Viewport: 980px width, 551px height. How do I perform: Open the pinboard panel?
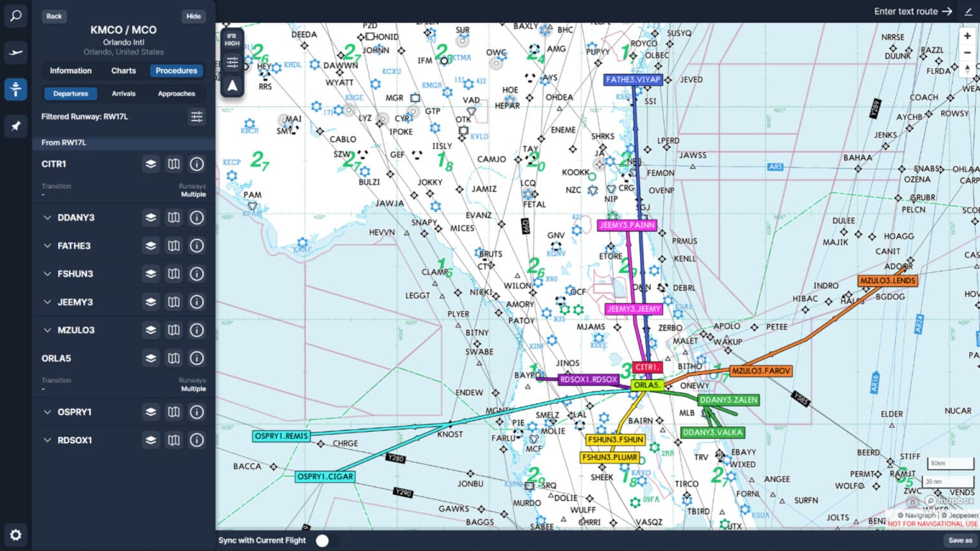(15, 126)
